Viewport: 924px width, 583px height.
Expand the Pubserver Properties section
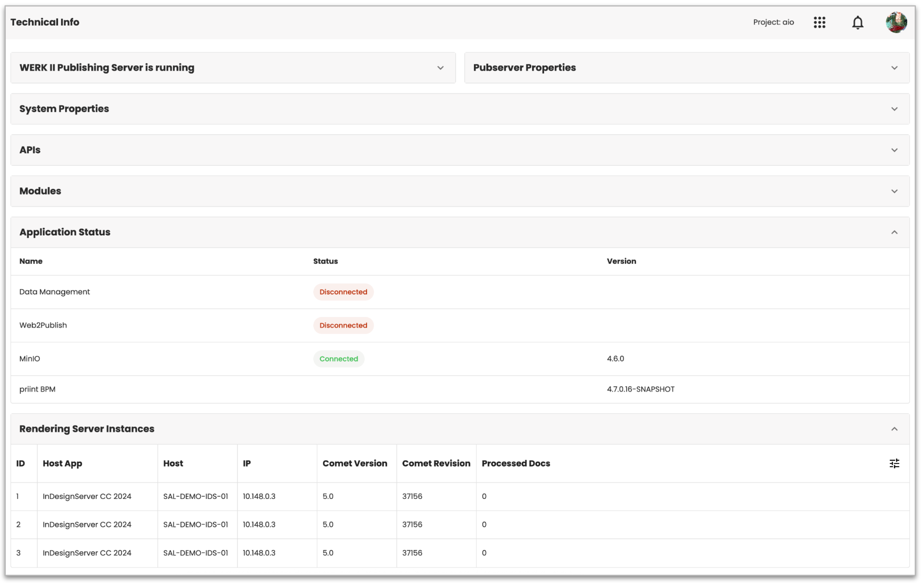(894, 68)
